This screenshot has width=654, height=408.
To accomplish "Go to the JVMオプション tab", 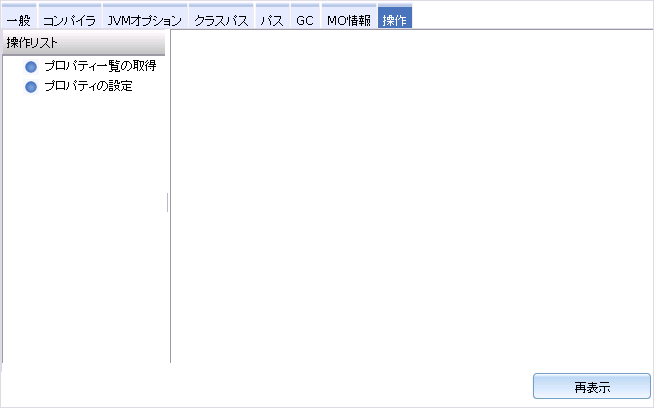I will coord(144,20).
